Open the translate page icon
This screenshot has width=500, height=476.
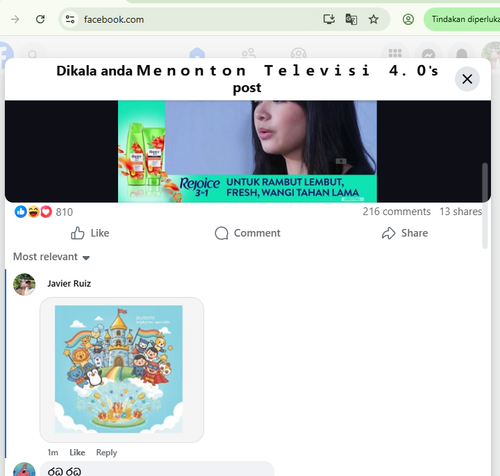pyautogui.click(x=351, y=19)
